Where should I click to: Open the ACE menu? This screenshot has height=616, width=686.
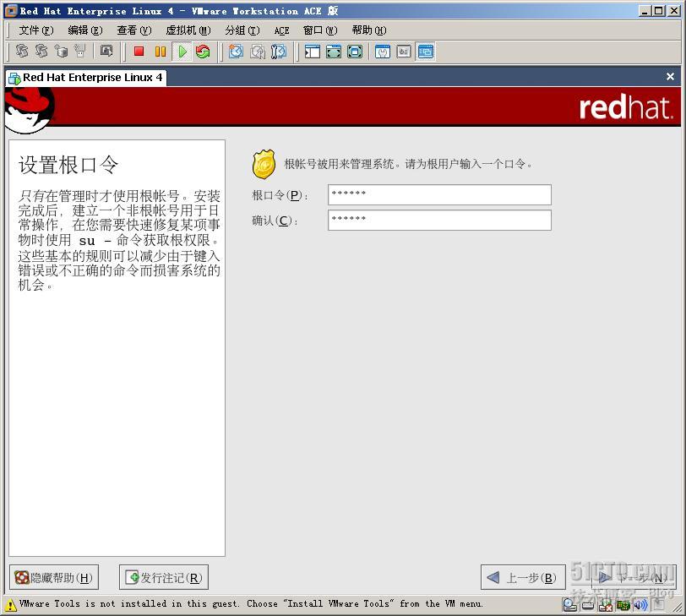click(282, 30)
